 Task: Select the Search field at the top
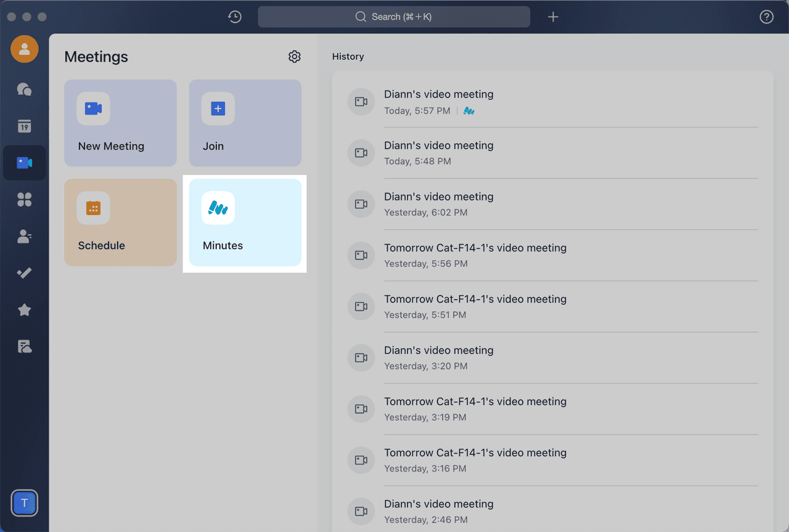point(394,17)
